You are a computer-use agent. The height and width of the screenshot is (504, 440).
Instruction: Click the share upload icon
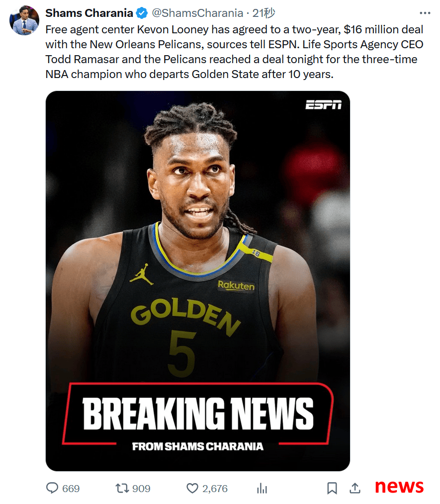(355, 488)
